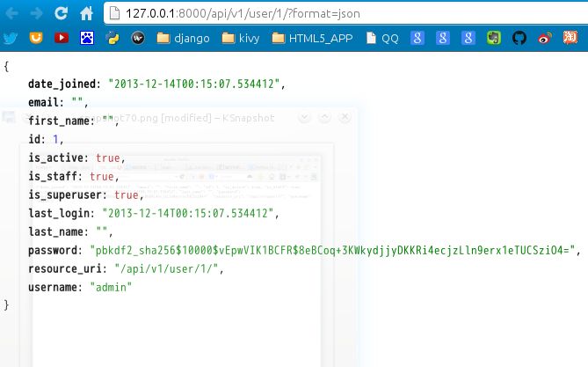Viewport: 588px width, 367px height.
Task: Click the true value of is_active
Action: 107,158
